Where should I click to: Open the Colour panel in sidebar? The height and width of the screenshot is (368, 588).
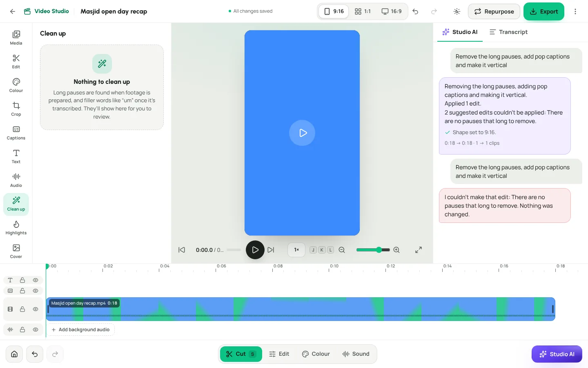[x=16, y=85]
